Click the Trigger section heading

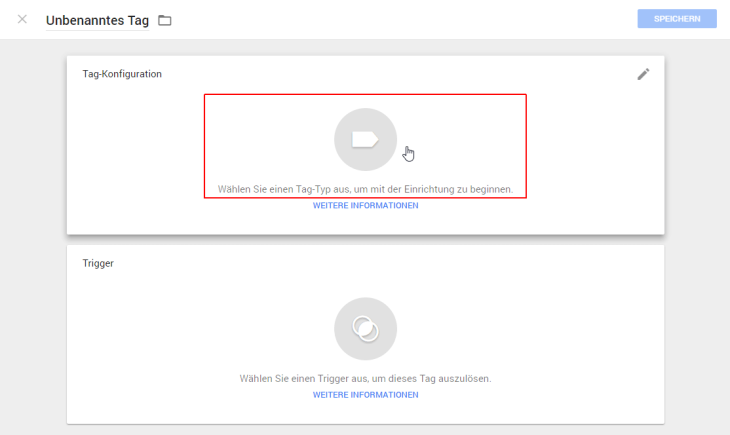(98, 263)
